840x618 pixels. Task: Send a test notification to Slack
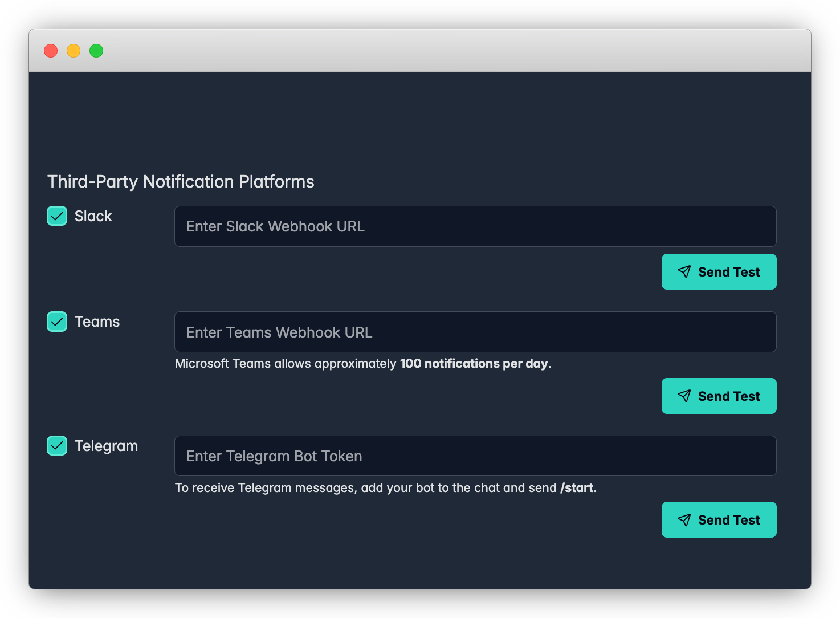point(719,272)
